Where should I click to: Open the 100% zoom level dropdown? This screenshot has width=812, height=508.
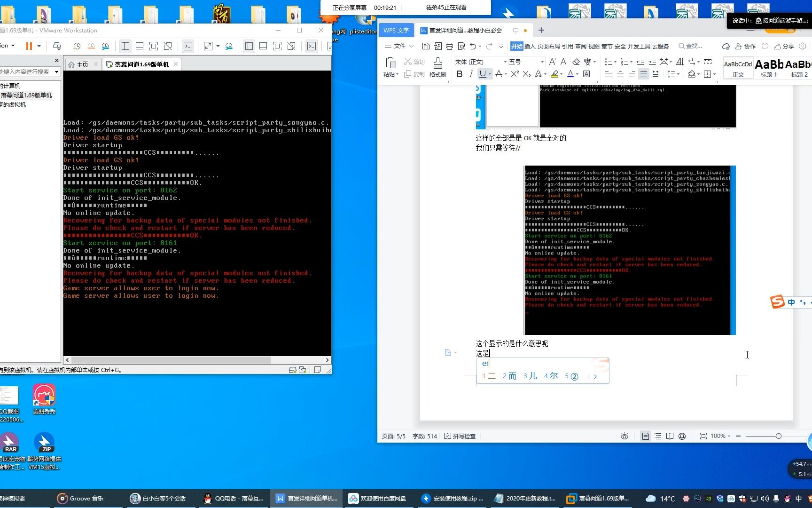pos(720,436)
